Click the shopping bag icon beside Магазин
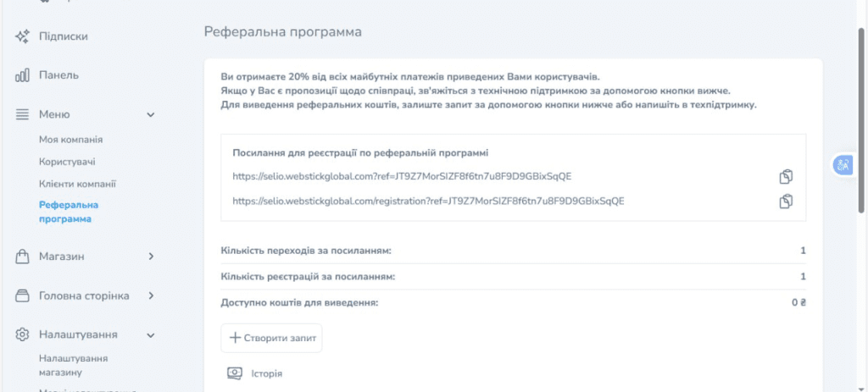The image size is (868, 392). point(23,257)
